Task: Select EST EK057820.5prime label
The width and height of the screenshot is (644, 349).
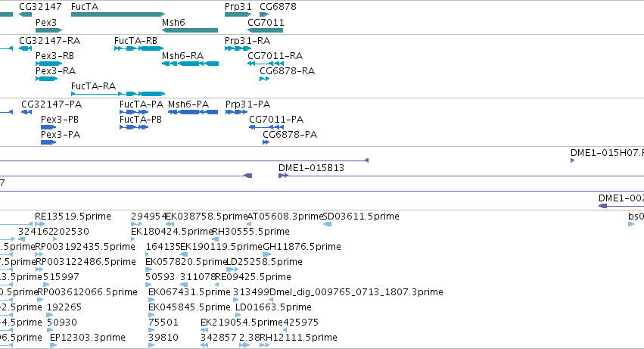Action: (186, 262)
